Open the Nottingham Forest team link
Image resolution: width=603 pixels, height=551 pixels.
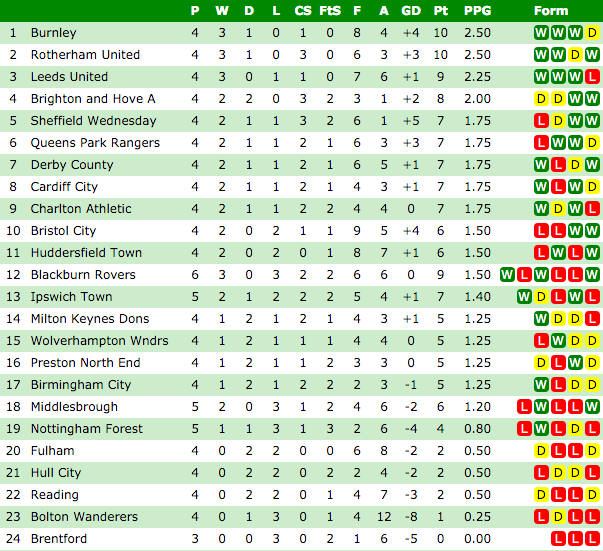87,429
